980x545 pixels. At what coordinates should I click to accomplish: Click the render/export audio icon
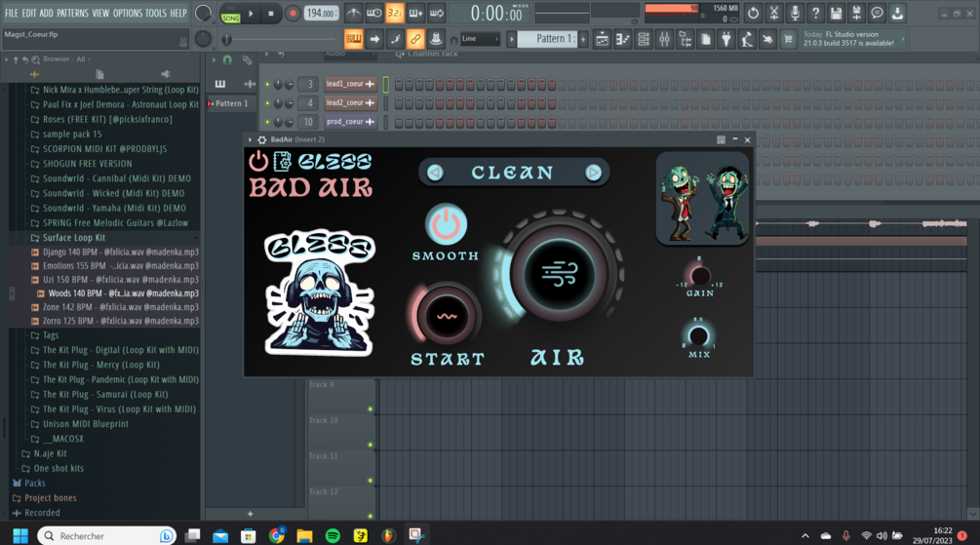click(856, 13)
